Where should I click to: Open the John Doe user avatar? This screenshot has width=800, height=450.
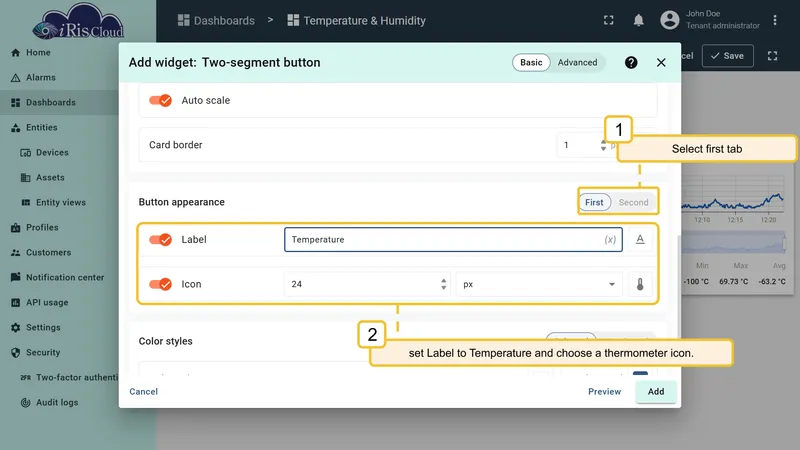[x=669, y=20]
